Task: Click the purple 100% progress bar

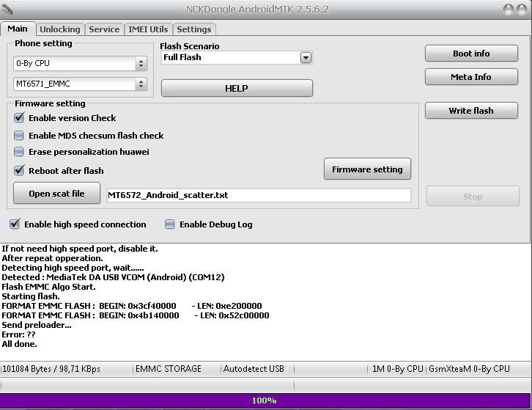Action: [x=265, y=400]
